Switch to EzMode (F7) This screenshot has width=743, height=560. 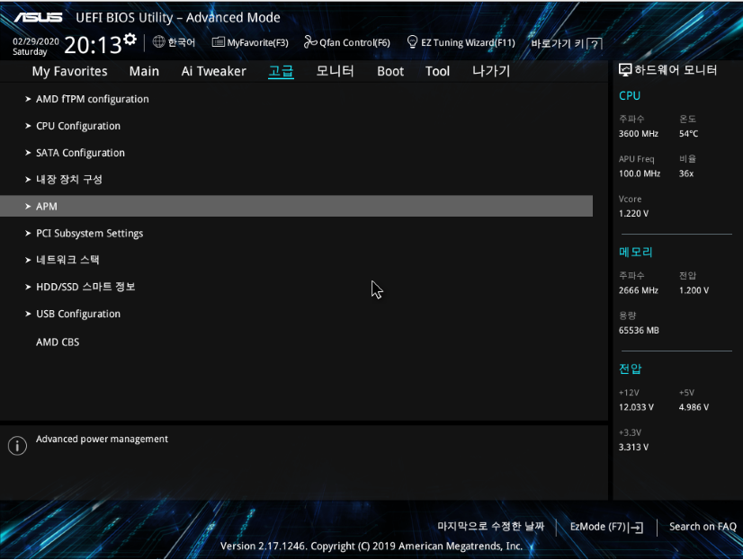[606, 527]
